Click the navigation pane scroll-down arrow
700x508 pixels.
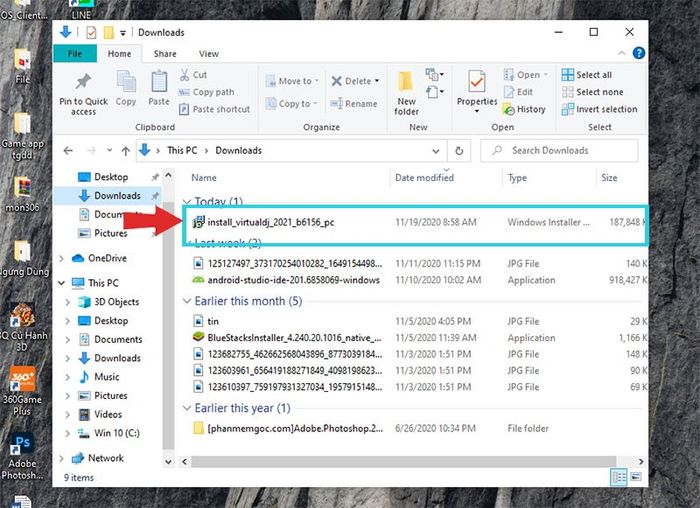pyautogui.click(x=168, y=462)
